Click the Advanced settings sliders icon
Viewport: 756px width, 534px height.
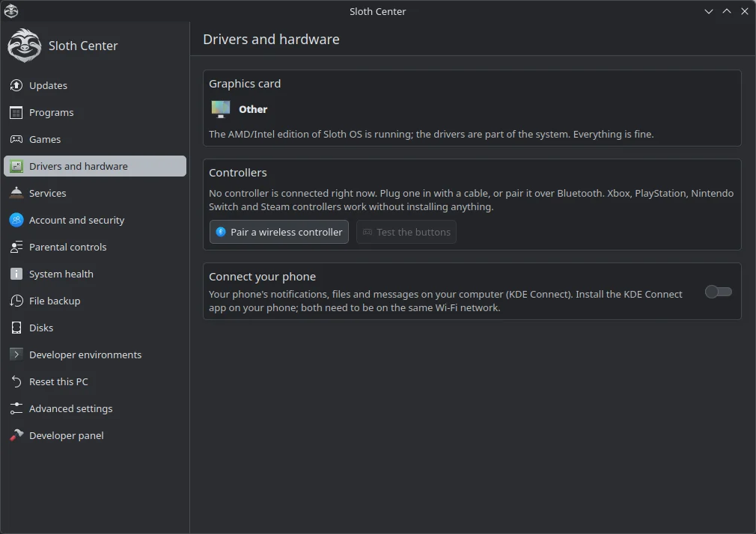coord(16,408)
